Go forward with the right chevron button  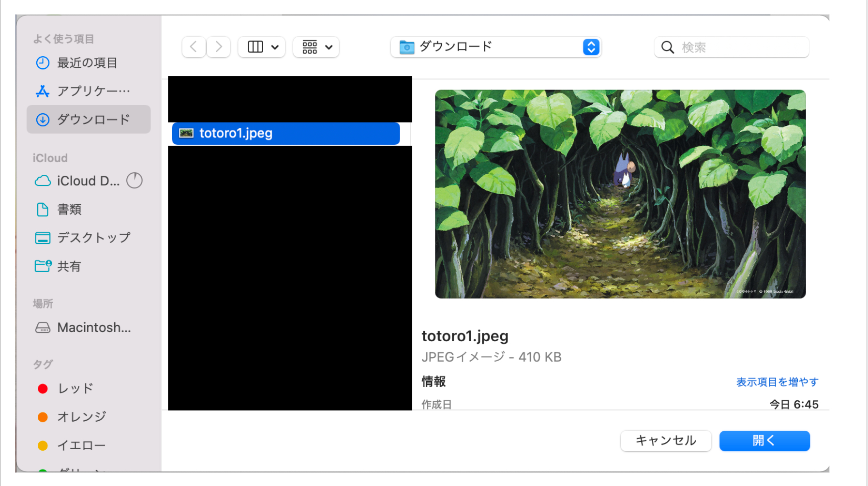tap(219, 47)
